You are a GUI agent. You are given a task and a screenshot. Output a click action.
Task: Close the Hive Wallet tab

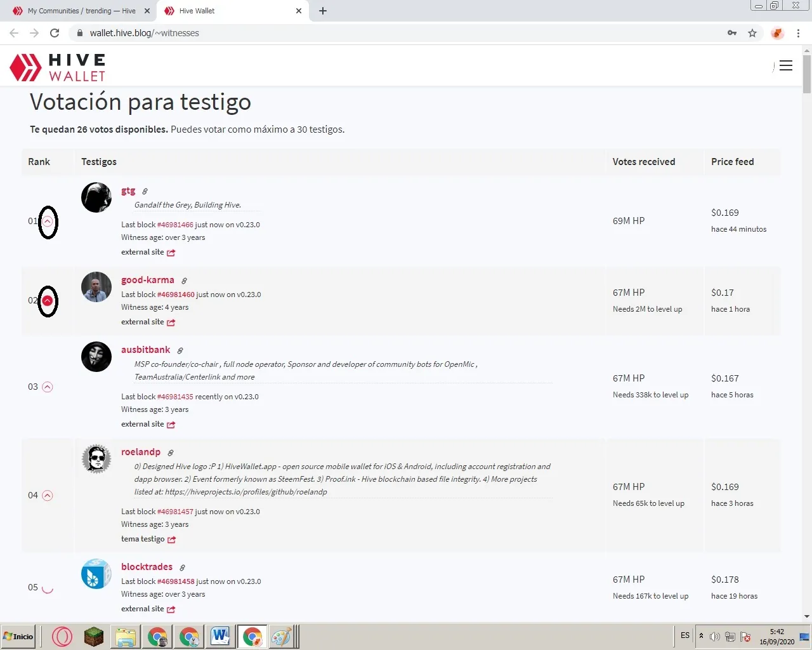click(x=299, y=11)
